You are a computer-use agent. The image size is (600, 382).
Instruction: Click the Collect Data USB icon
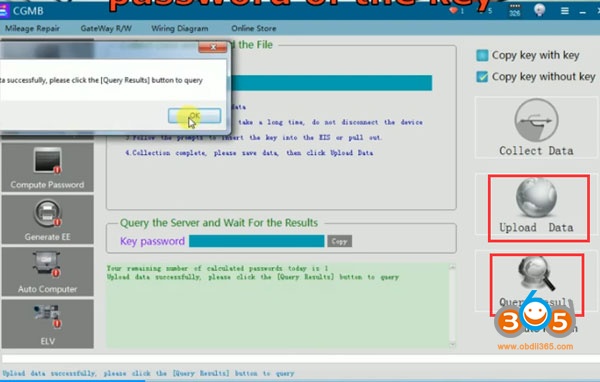(536, 120)
